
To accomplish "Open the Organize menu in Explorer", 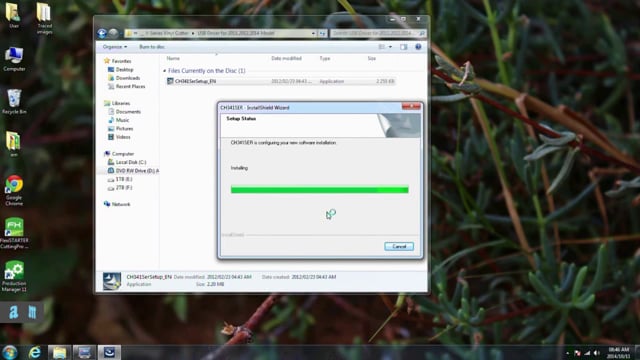I will click(115, 47).
